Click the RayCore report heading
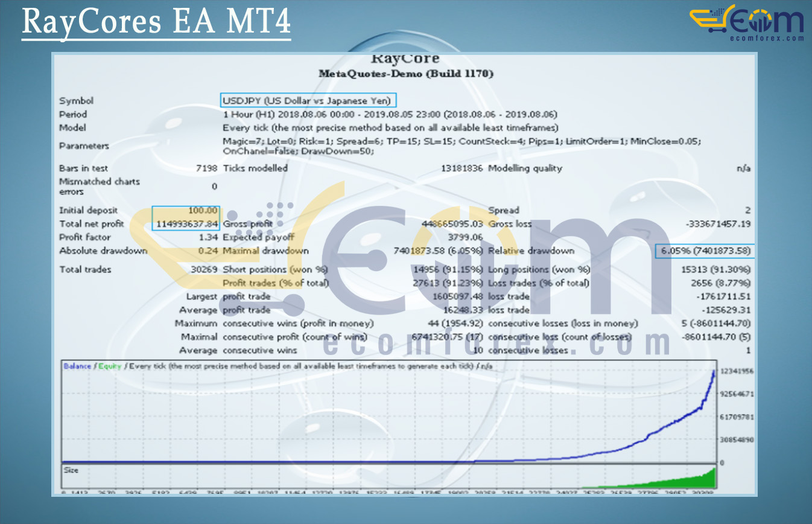 point(405,59)
